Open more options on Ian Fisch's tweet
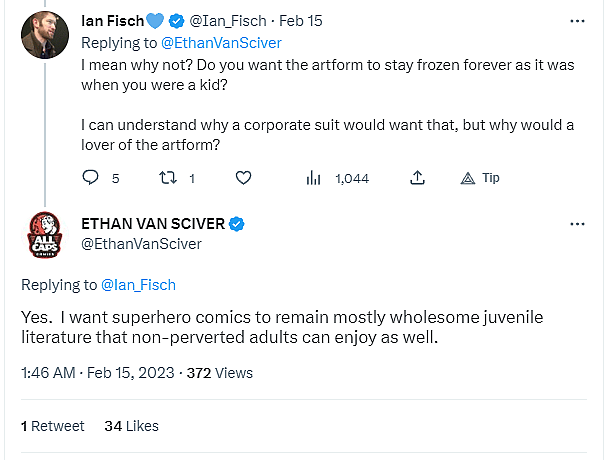613x460 pixels. coord(577,20)
